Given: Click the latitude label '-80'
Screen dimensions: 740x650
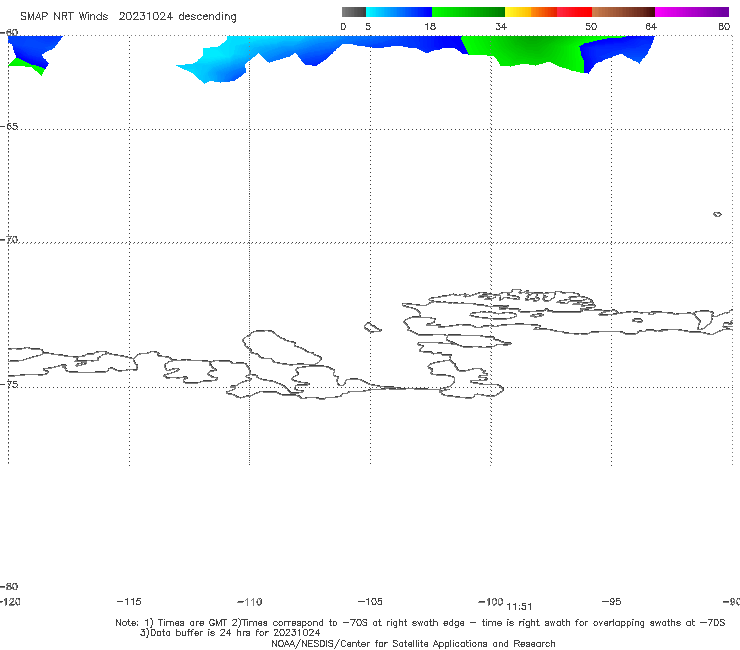Looking at the screenshot, I should point(9,586).
